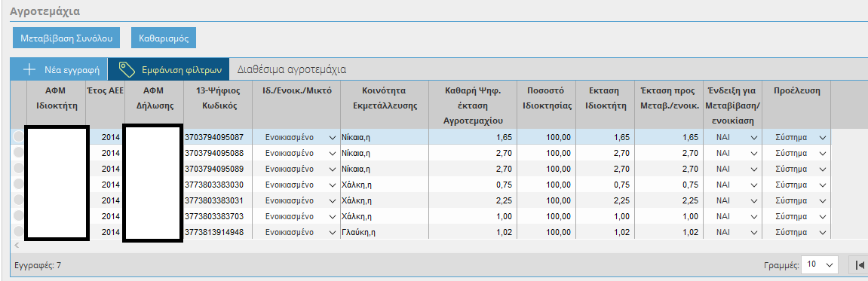Click Χάλκη,η in row 3773803383031
The width and height of the screenshot is (868, 281).
click(x=384, y=200)
